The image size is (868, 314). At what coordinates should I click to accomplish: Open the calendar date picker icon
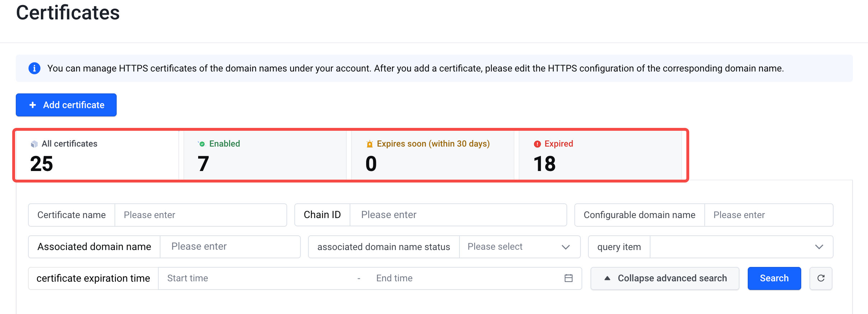pyautogui.click(x=568, y=278)
